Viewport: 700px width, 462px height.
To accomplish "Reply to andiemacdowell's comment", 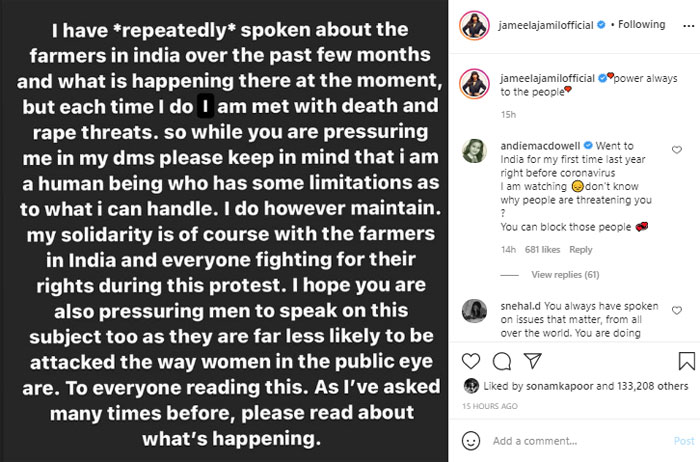I will (x=581, y=250).
